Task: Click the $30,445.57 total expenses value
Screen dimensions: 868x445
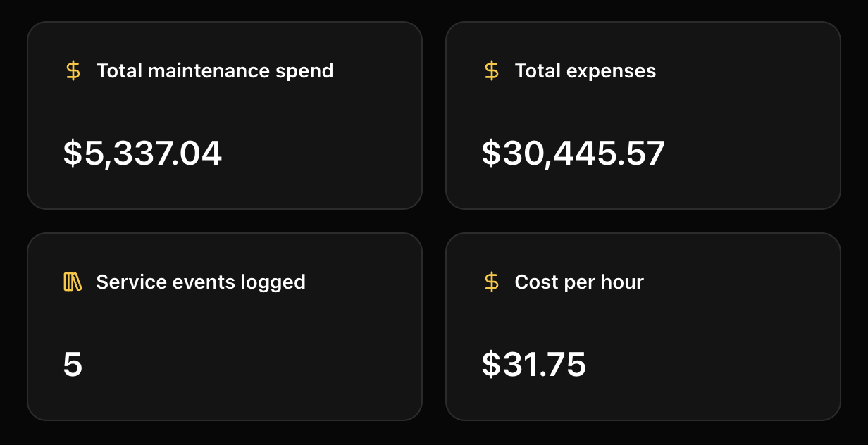Action: (573, 153)
